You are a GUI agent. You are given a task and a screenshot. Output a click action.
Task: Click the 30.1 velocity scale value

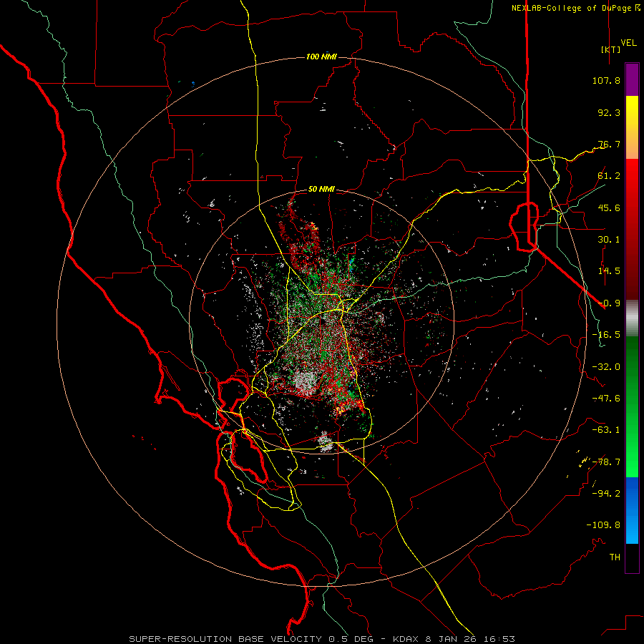tap(609, 240)
